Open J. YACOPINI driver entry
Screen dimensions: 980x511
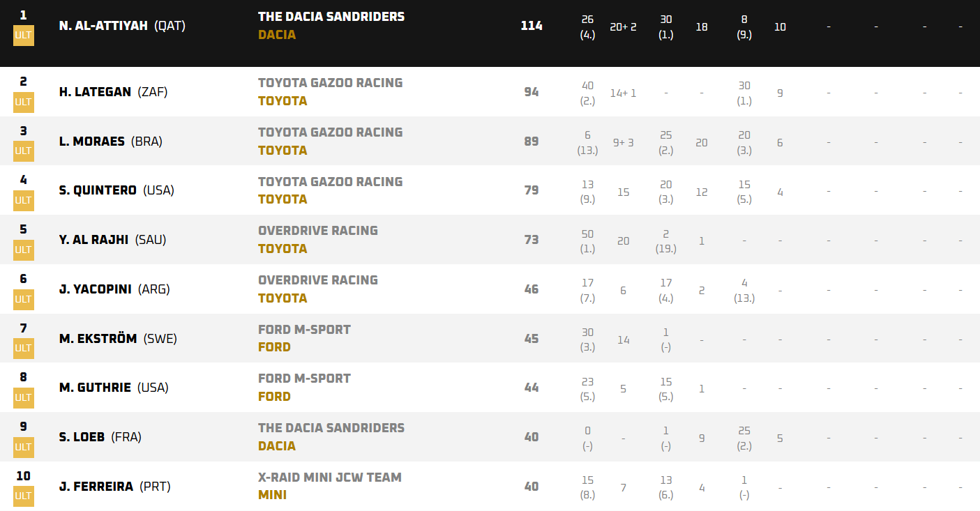point(96,289)
